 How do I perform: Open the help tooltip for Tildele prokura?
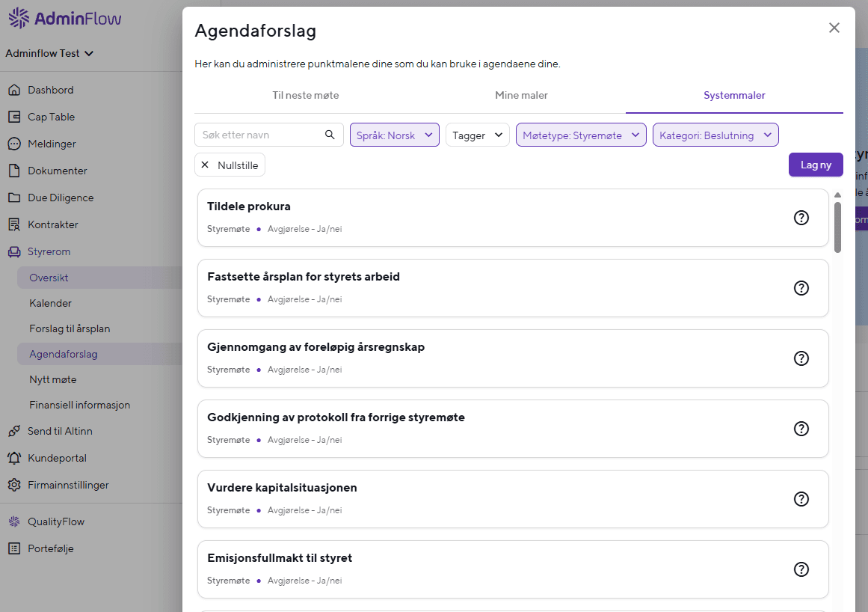[x=801, y=218]
